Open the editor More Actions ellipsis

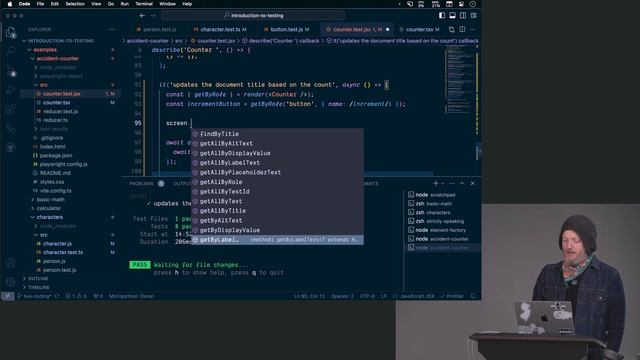pos(473,29)
